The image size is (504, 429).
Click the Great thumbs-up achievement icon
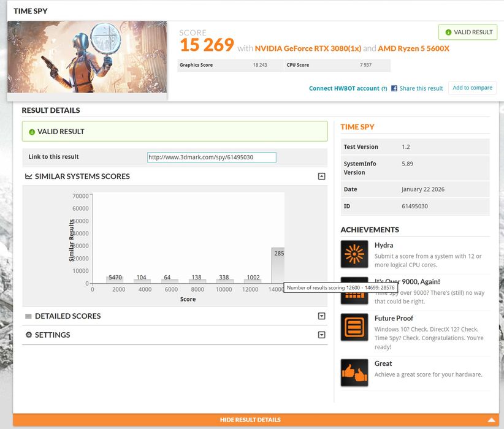(354, 373)
